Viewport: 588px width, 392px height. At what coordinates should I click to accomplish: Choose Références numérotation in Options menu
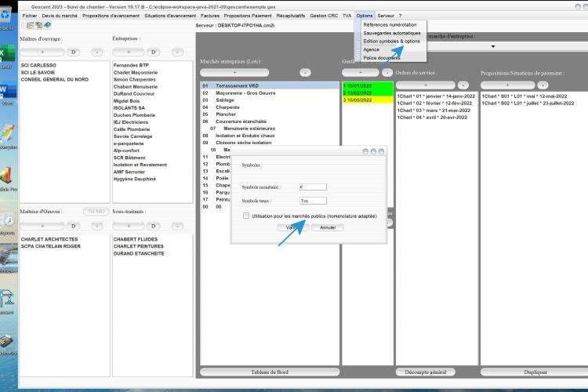coord(390,25)
